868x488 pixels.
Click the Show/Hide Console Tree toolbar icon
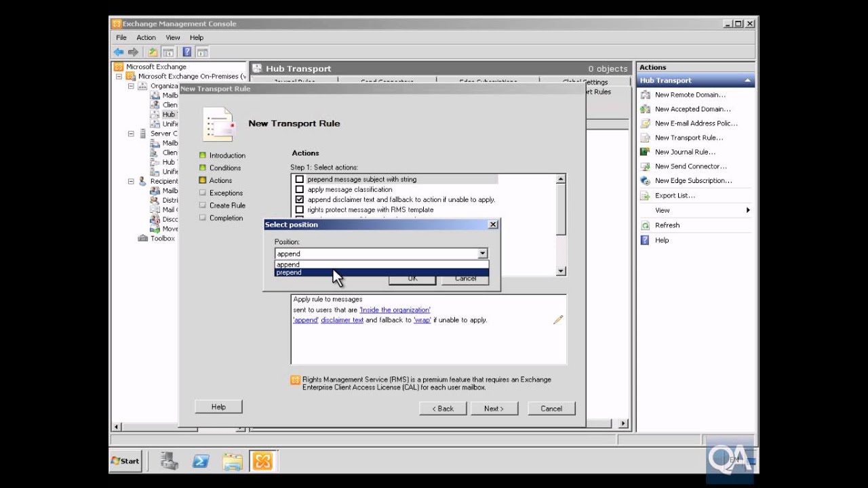coord(168,52)
